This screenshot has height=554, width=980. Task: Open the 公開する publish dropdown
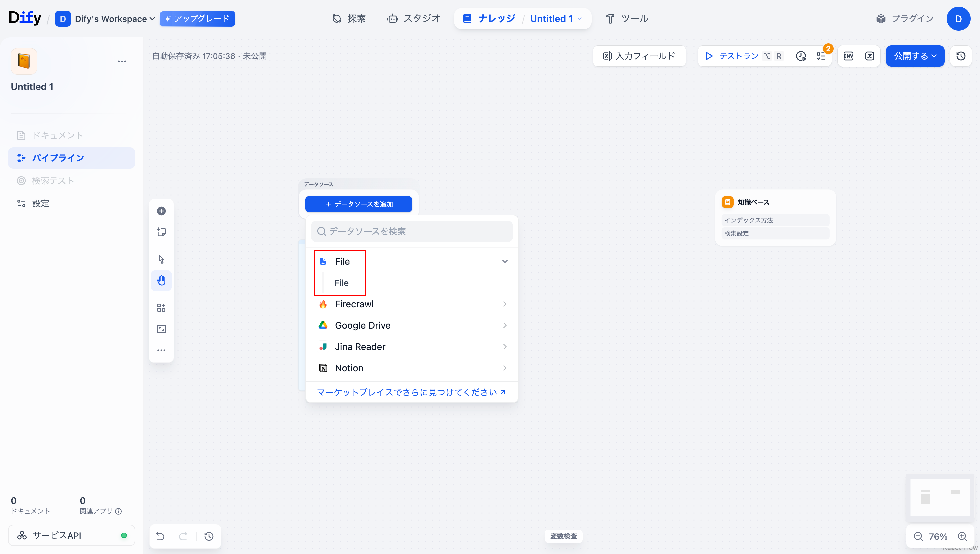tap(915, 56)
